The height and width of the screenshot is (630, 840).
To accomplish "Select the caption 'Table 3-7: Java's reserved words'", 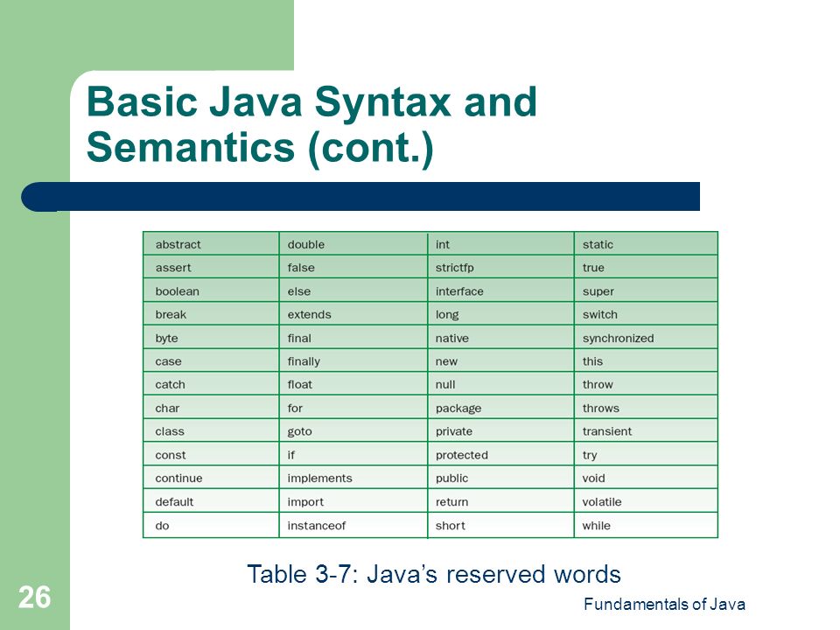I will coord(434,574).
